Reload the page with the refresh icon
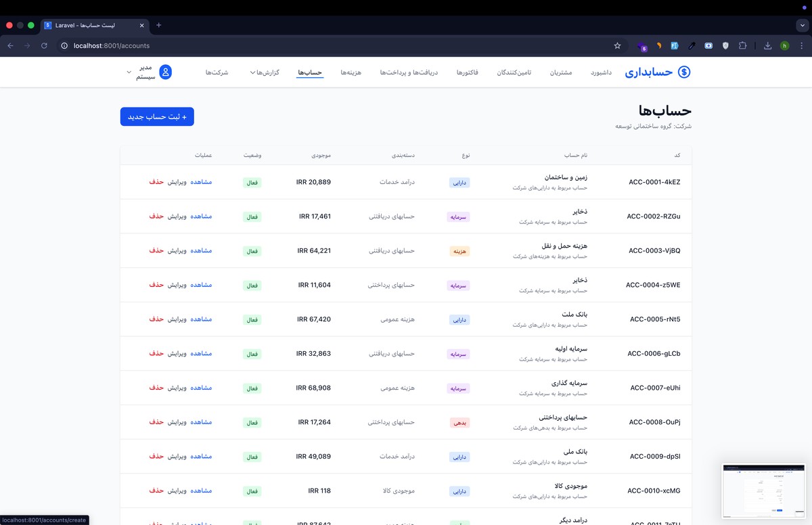This screenshot has width=812, height=525. (44, 46)
